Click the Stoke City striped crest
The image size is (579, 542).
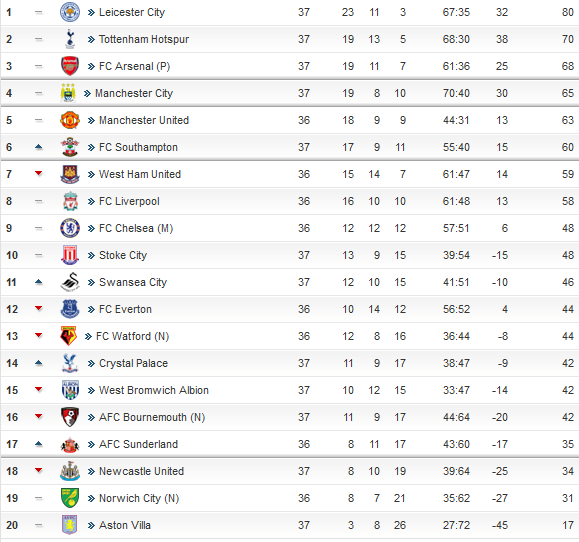[x=70, y=255]
